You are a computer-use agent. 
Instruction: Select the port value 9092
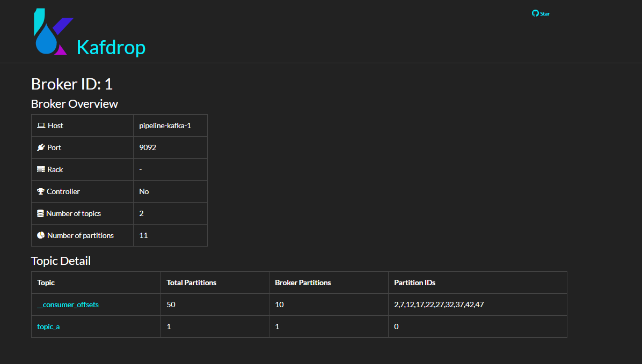click(148, 147)
